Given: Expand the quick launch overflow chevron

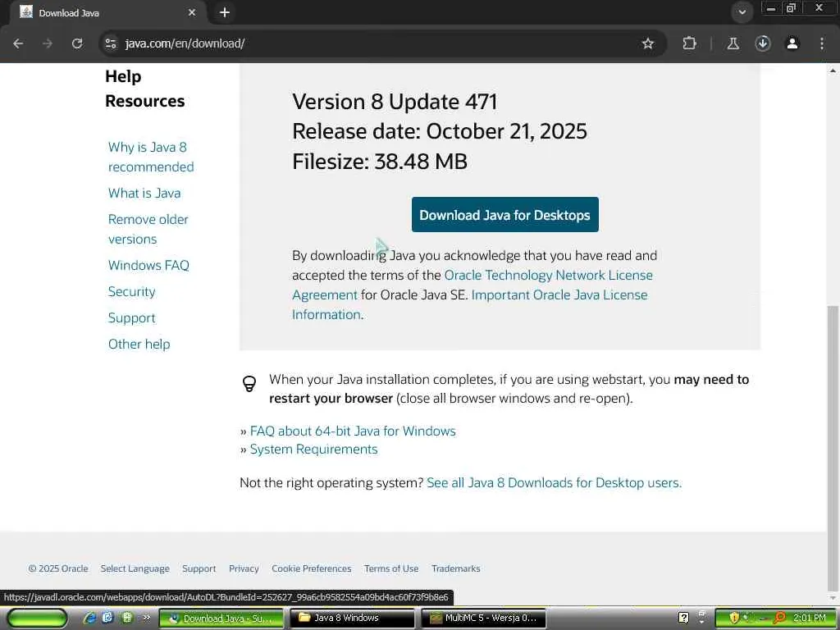Looking at the screenshot, I should (x=146, y=618).
